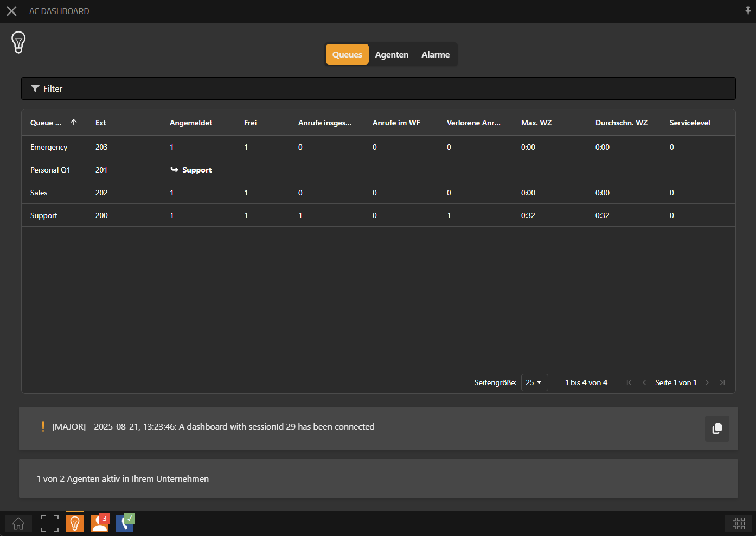Sort by the Servicelevel column header
The height and width of the screenshot is (536, 756).
click(x=689, y=123)
